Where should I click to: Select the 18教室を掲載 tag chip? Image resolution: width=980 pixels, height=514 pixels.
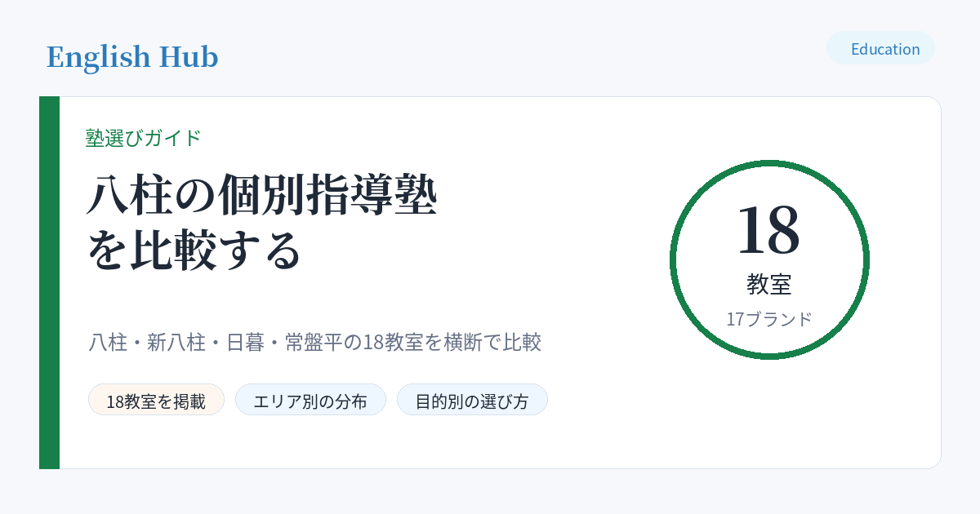(x=156, y=400)
